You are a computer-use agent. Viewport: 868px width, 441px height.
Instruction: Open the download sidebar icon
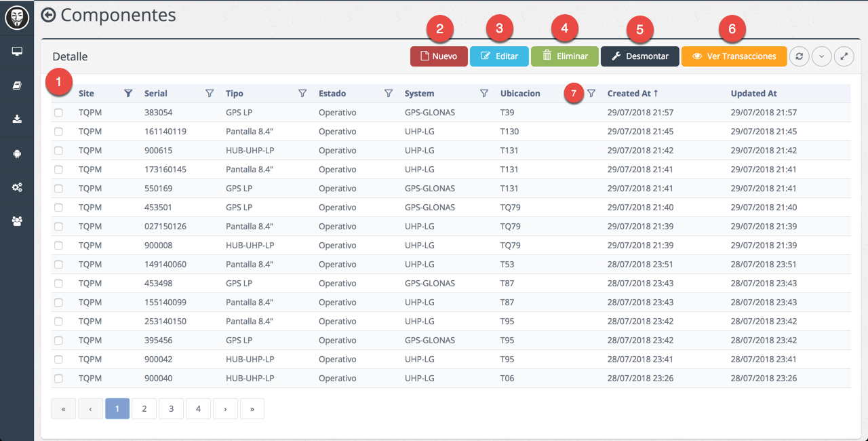coord(17,119)
